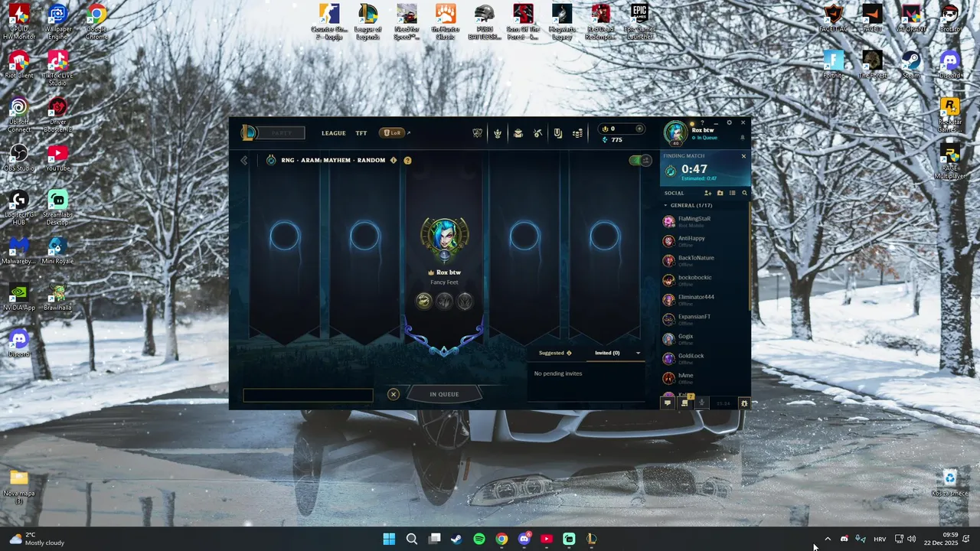This screenshot has width=980, height=551.
Task: Open Steam desktop shortcut
Action: (911, 65)
